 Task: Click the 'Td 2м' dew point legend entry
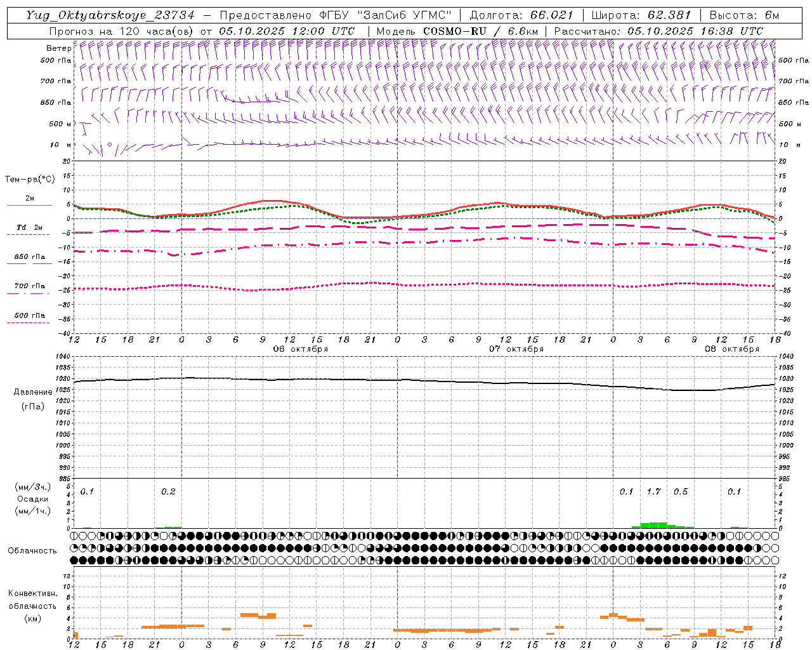[29, 227]
